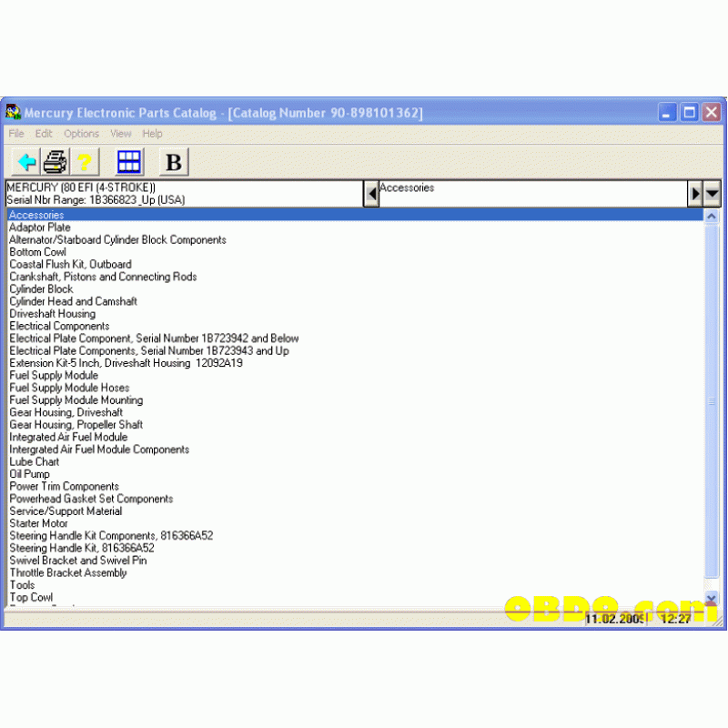Screen dimensions: 728x728
Task: Open the Options menu
Action: pyautogui.click(x=81, y=134)
